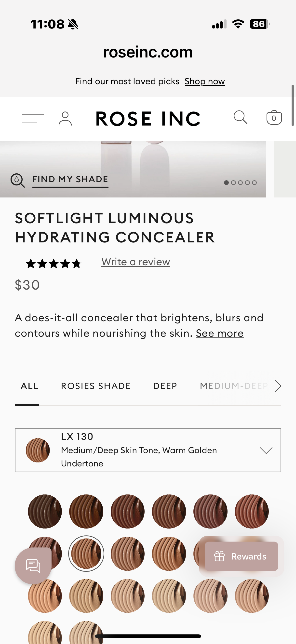Open the Rewards gift button
The height and width of the screenshot is (644, 296).
tap(241, 556)
